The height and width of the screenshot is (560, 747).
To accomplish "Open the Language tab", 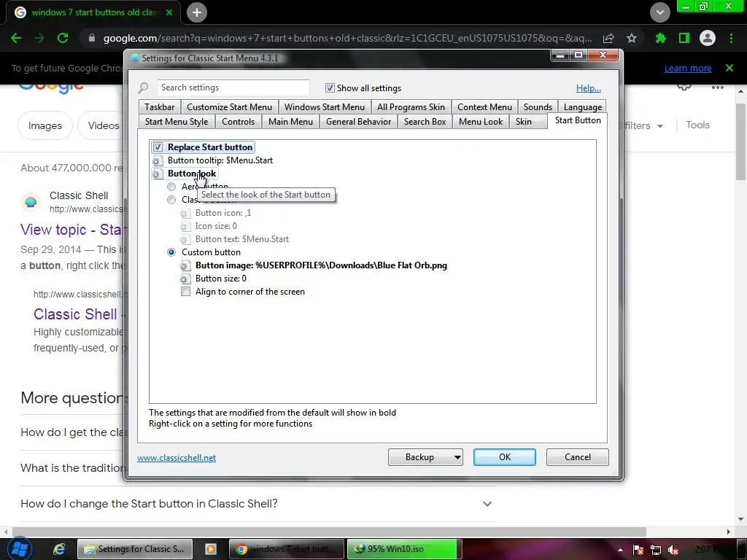I will [583, 107].
